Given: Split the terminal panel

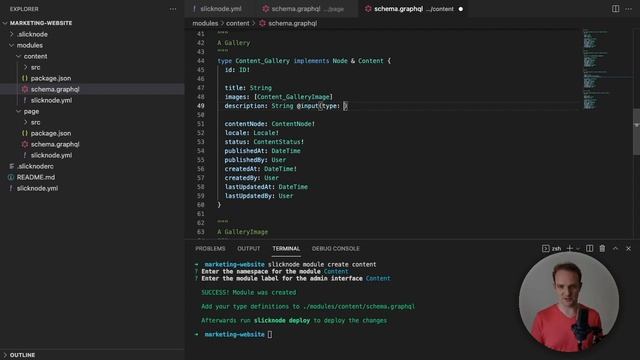Looking at the screenshot, I should tap(589, 248).
